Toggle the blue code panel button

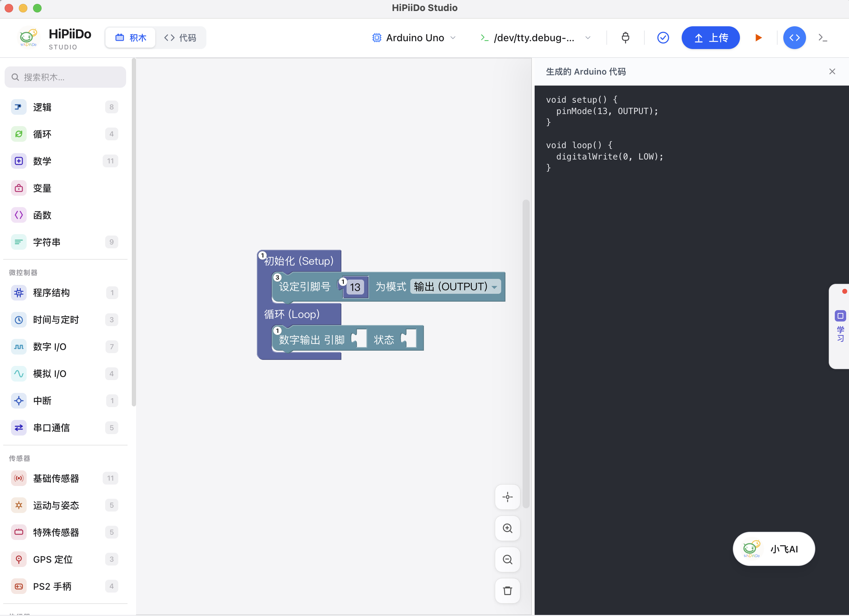[794, 37]
